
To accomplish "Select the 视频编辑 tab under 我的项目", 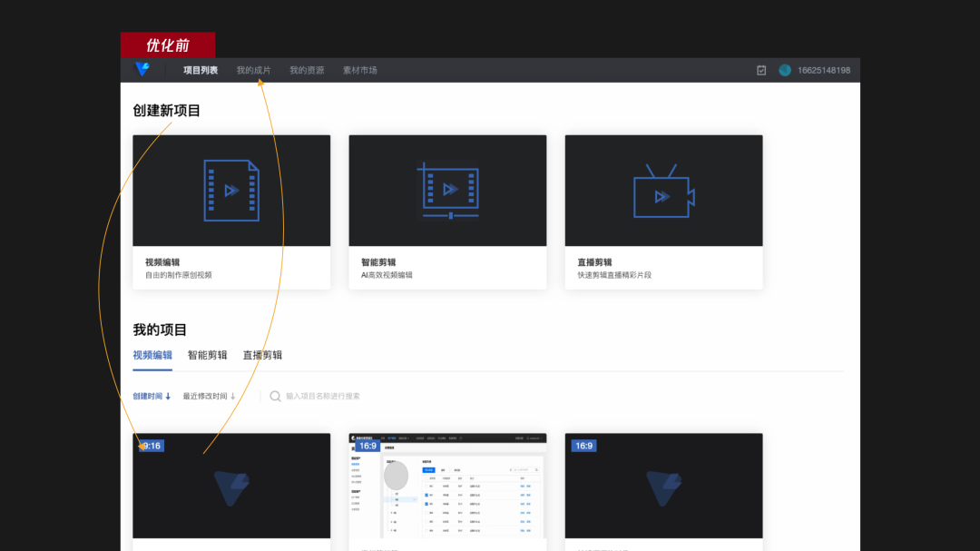I will [x=152, y=355].
